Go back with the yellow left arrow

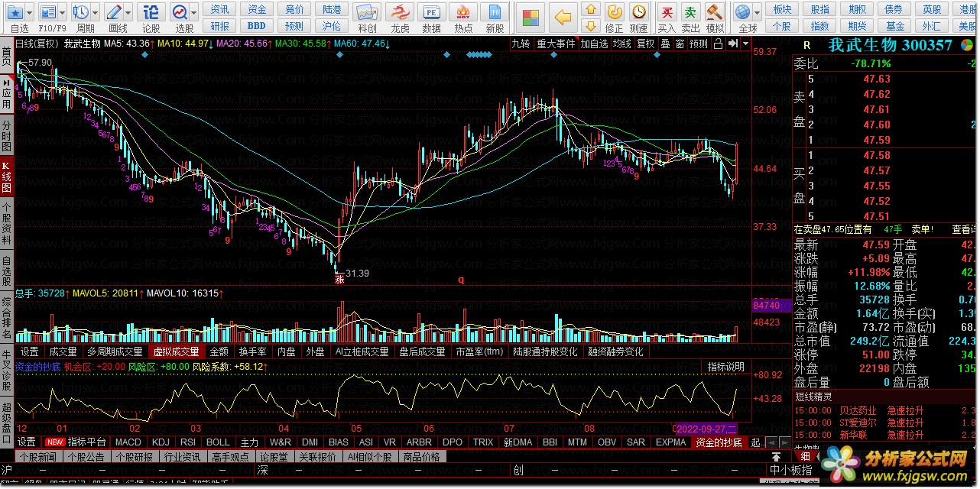pos(563,17)
